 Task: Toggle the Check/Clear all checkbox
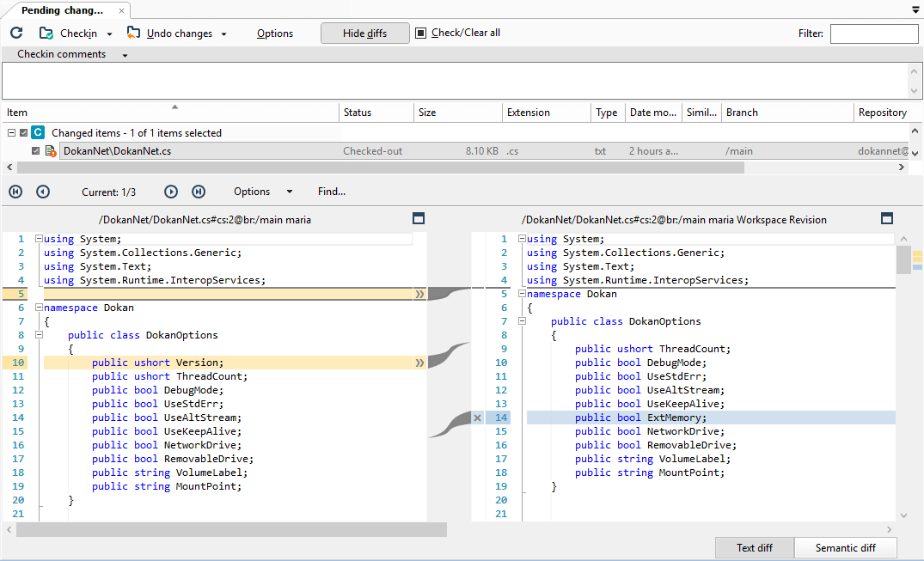point(420,33)
